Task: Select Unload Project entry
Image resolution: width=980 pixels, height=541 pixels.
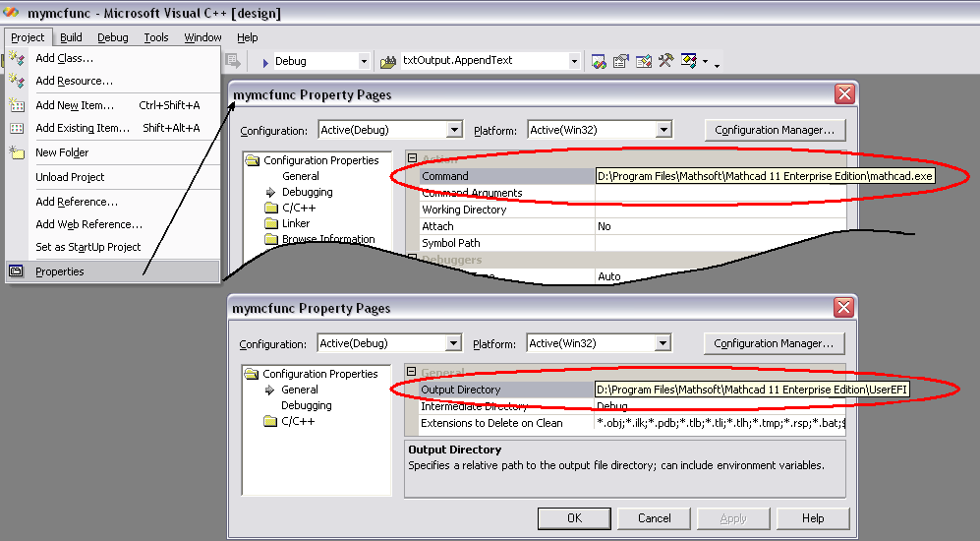Action: click(x=113, y=177)
